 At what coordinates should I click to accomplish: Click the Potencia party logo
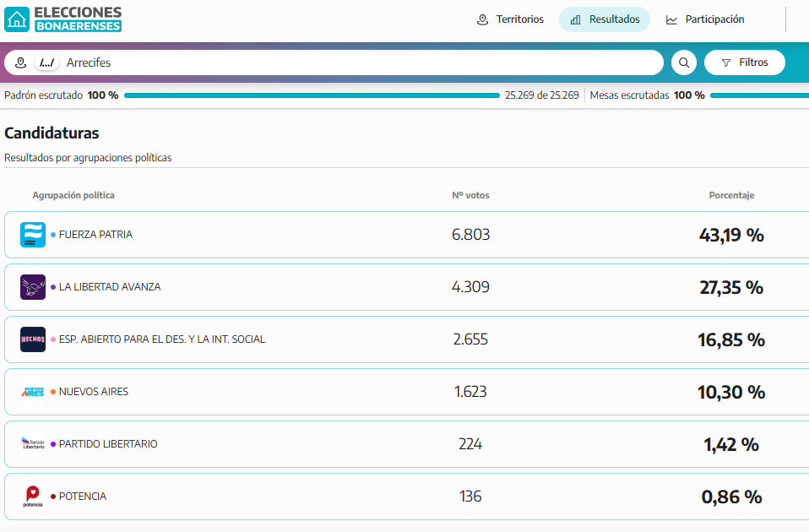[x=33, y=497]
